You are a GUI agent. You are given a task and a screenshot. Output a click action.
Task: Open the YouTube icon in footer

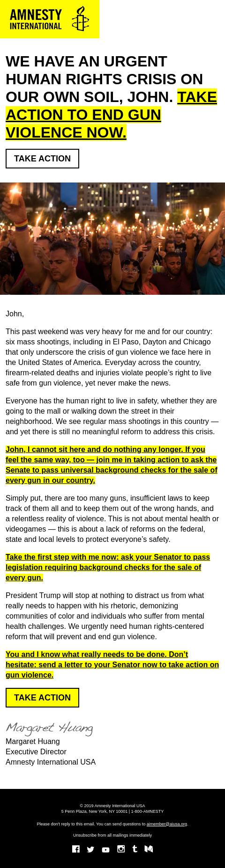105,850
